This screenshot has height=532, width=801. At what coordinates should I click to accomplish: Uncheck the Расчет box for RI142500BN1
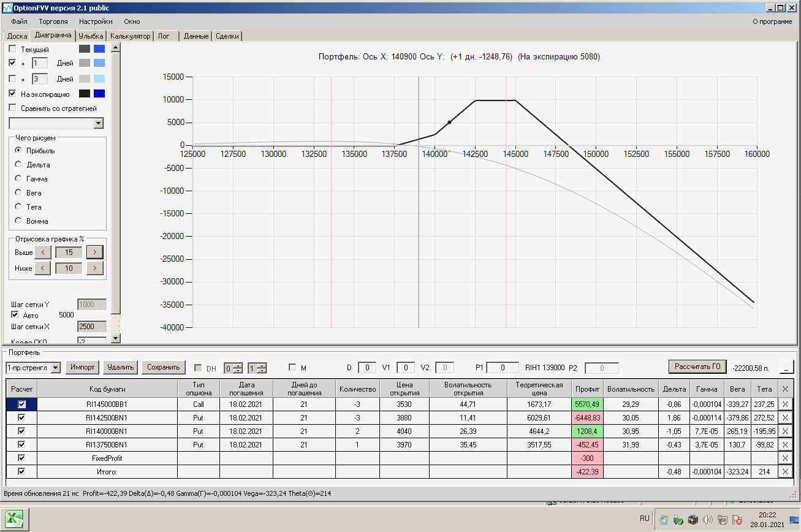(22, 417)
